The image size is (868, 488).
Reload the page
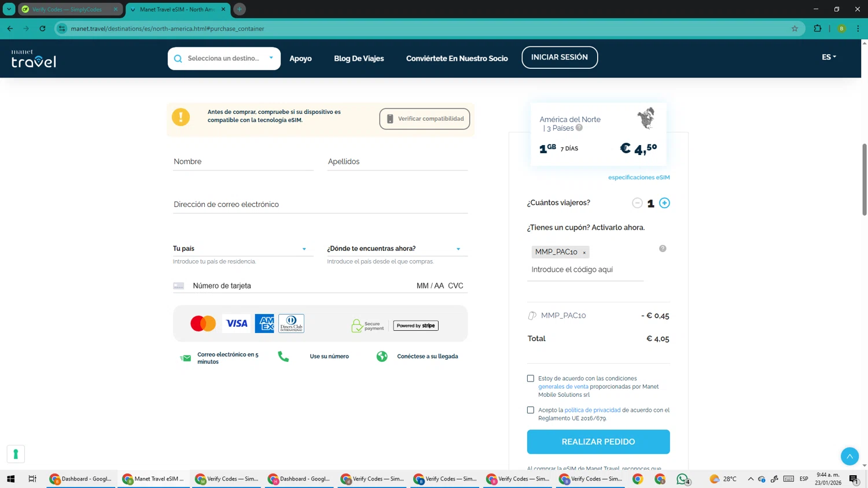(42, 28)
